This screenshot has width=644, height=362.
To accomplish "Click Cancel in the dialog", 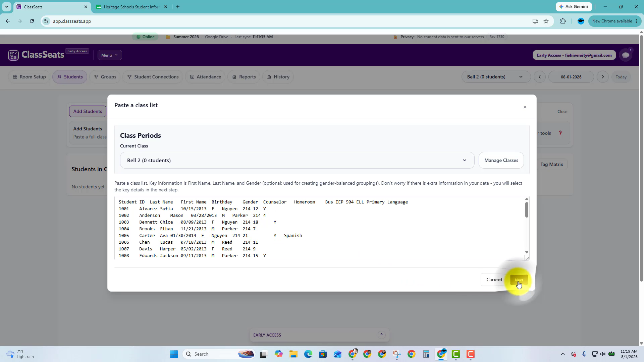I will (x=494, y=280).
